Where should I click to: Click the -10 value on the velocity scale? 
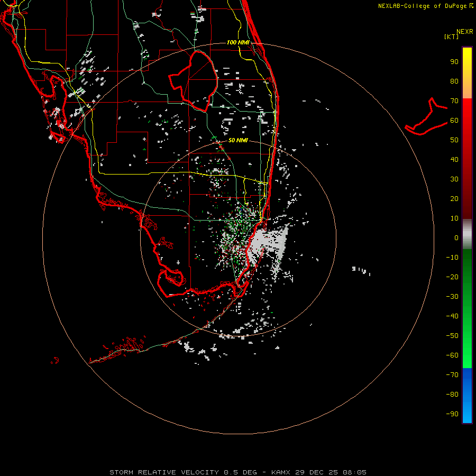coord(452,258)
